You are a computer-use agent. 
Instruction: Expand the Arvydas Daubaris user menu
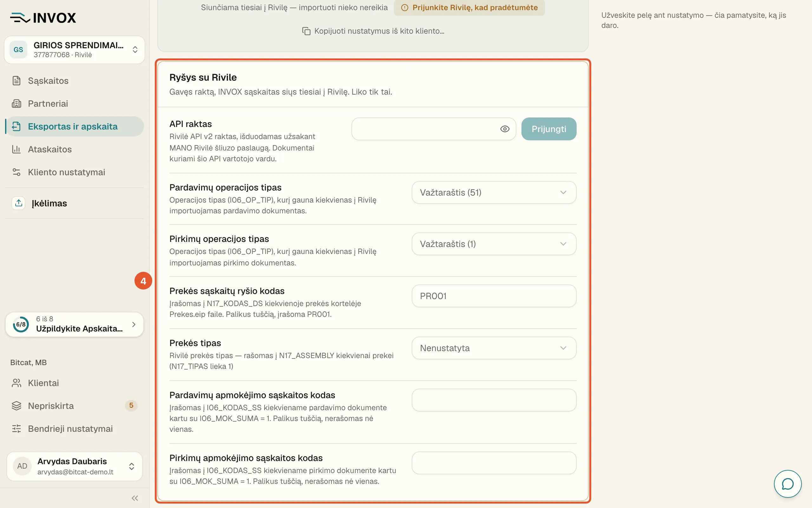[75, 466]
